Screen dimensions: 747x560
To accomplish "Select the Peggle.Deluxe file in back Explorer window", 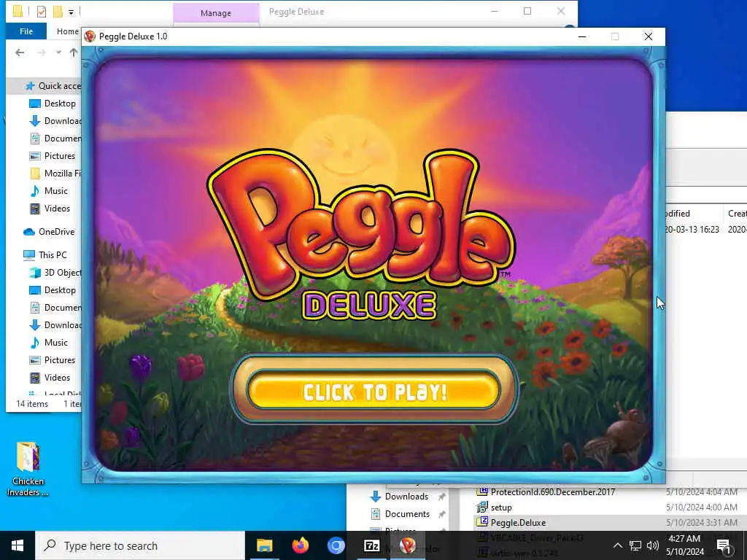I will pyautogui.click(x=518, y=522).
